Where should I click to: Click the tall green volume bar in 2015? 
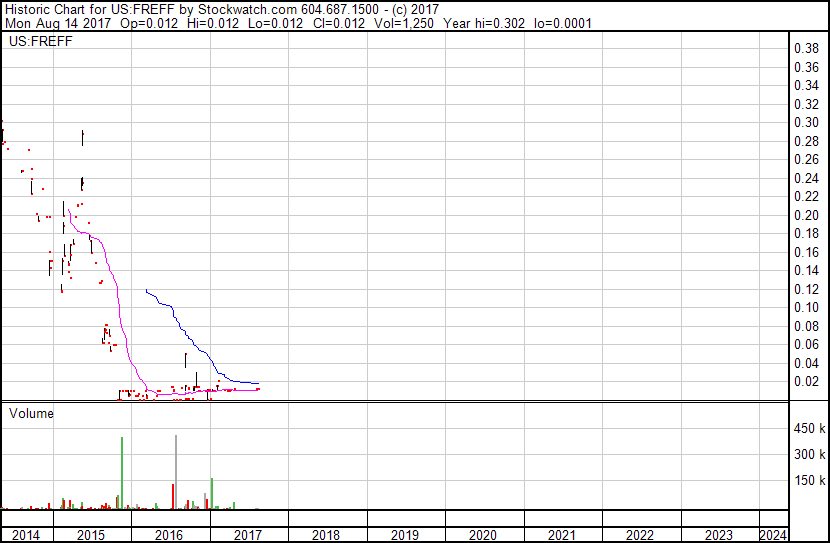(122, 473)
